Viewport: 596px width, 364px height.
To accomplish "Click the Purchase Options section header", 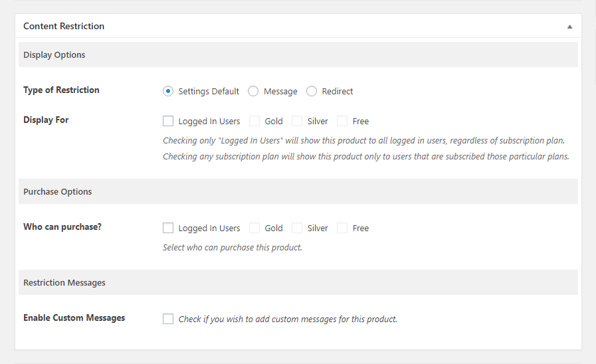I will [x=298, y=191].
